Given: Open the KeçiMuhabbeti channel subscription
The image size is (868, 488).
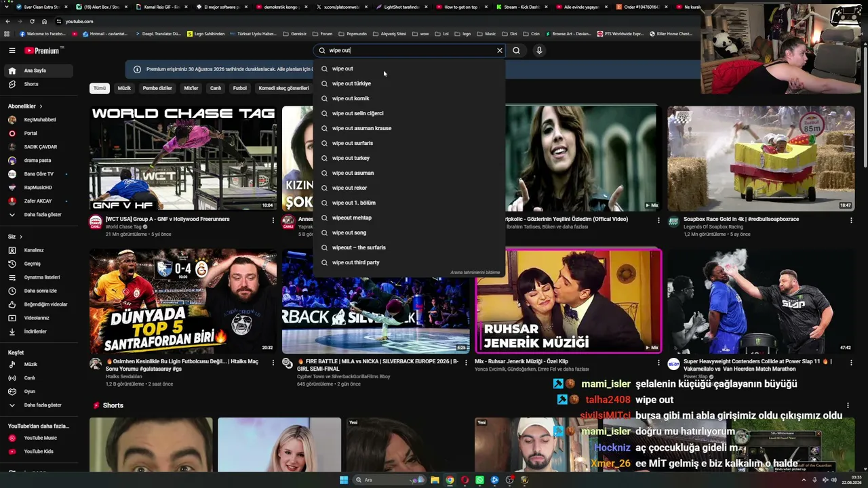Looking at the screenshot, I should (38, 120).
